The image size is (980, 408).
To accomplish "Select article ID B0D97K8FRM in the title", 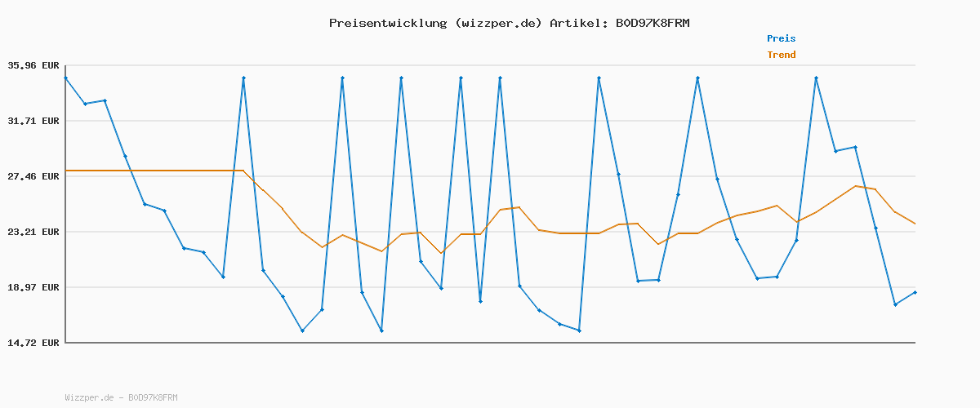I will [652, 23].
